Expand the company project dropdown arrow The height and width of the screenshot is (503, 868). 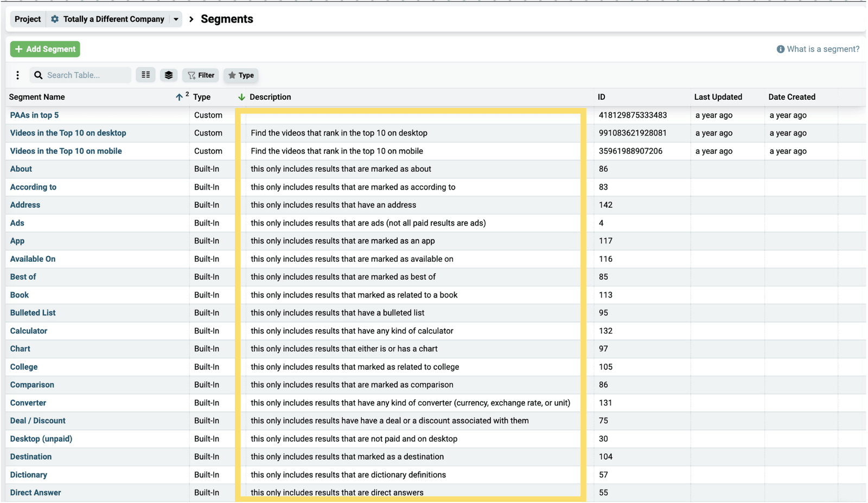pyautogui.click(x=176, y=19)
